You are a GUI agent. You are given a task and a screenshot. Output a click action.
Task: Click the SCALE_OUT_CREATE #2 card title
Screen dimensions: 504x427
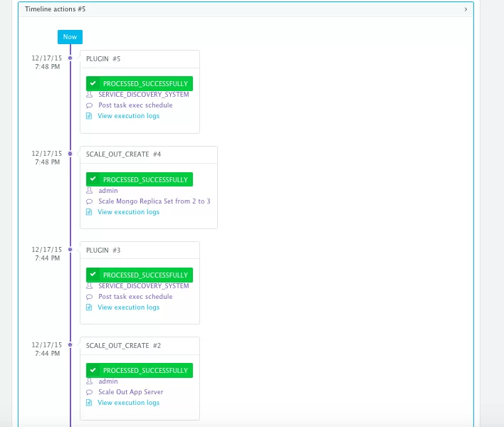[x=123, y=346]
